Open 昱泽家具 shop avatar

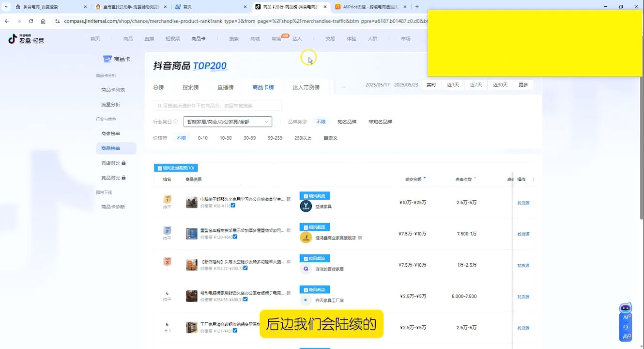[306, 206]
